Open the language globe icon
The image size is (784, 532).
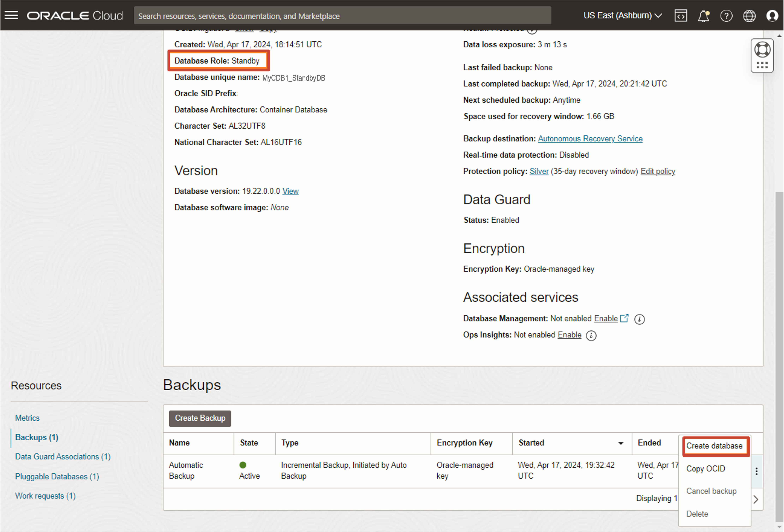[749, 15]
